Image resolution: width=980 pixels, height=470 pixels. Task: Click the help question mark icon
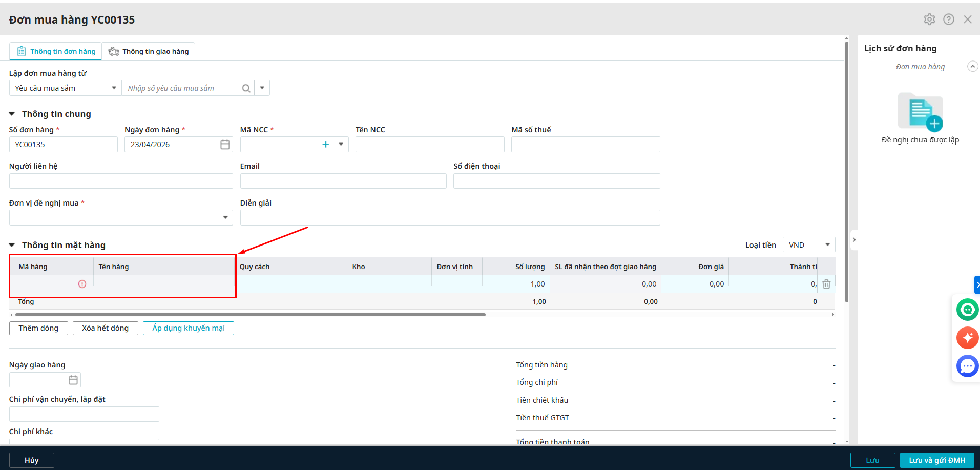tap(949, 19)
